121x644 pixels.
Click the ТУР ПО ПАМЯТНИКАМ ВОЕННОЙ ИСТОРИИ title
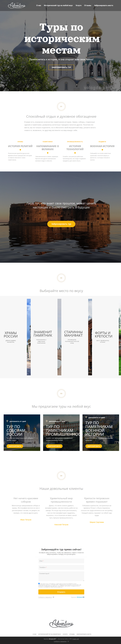(99, 429)
